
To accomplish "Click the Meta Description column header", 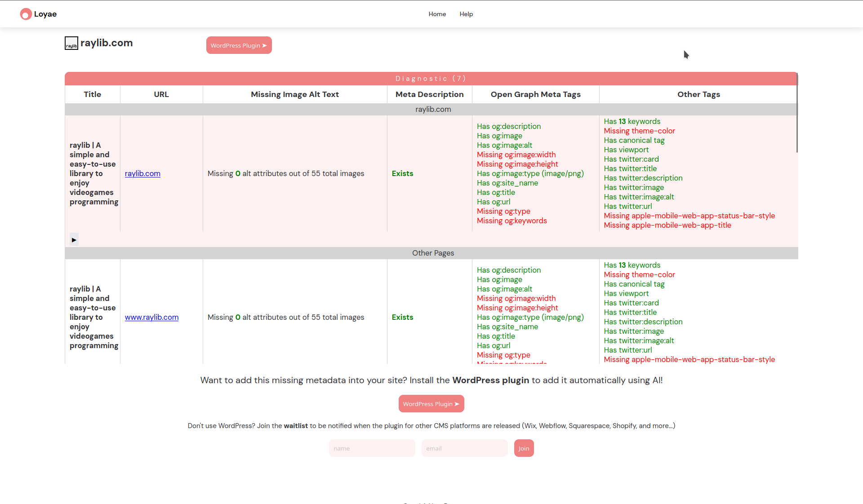I will click(430, 94).
